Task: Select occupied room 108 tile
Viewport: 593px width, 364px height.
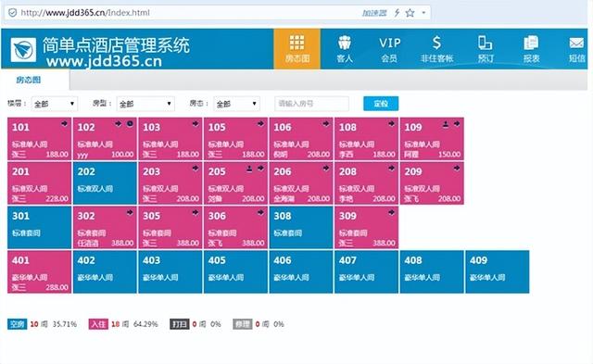Action: (367, 139)
